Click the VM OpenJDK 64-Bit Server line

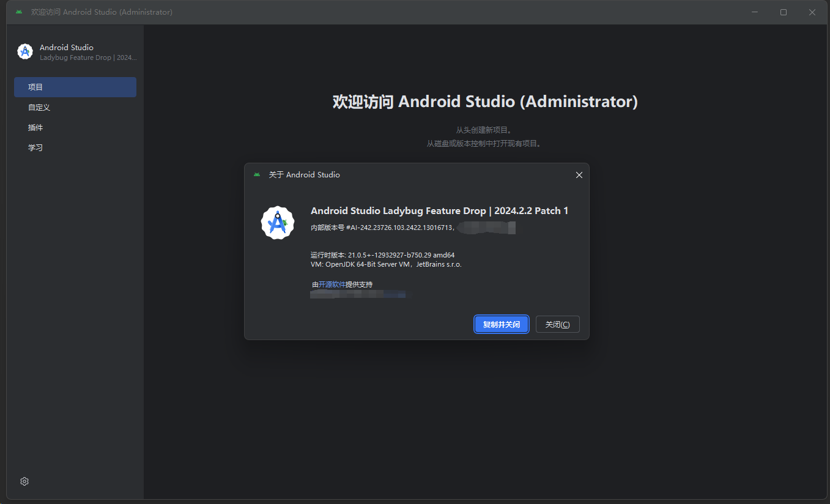coord(385,264)
